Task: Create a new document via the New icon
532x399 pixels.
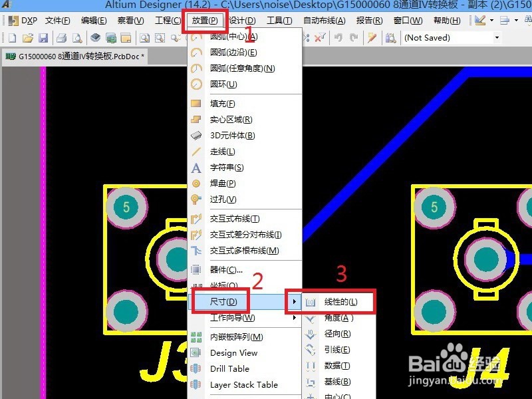Action: pyautogui.click(x=12, y=39)
